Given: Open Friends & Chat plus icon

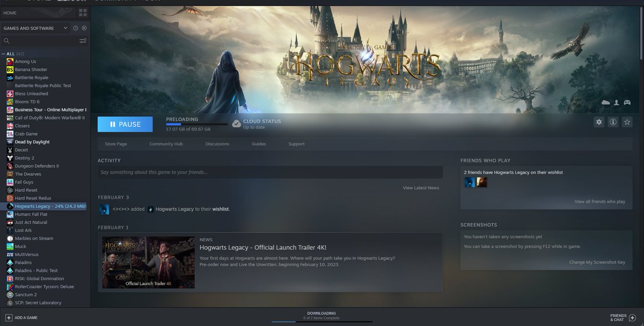Looking at the screenshot, I should [x=633, y=317].
